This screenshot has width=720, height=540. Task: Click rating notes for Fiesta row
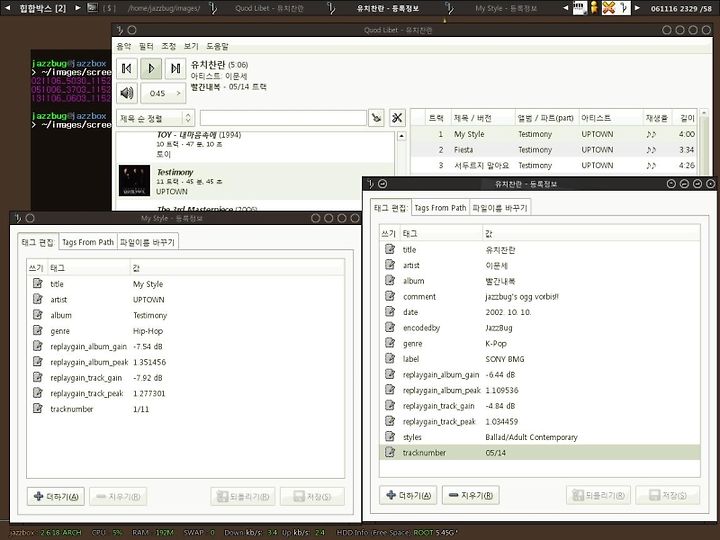point(651,150)
